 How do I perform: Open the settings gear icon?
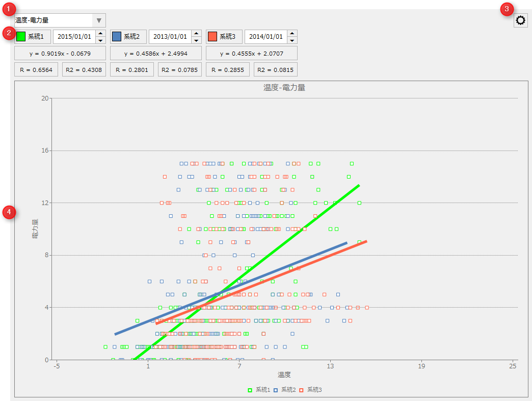tap(520, 20)
